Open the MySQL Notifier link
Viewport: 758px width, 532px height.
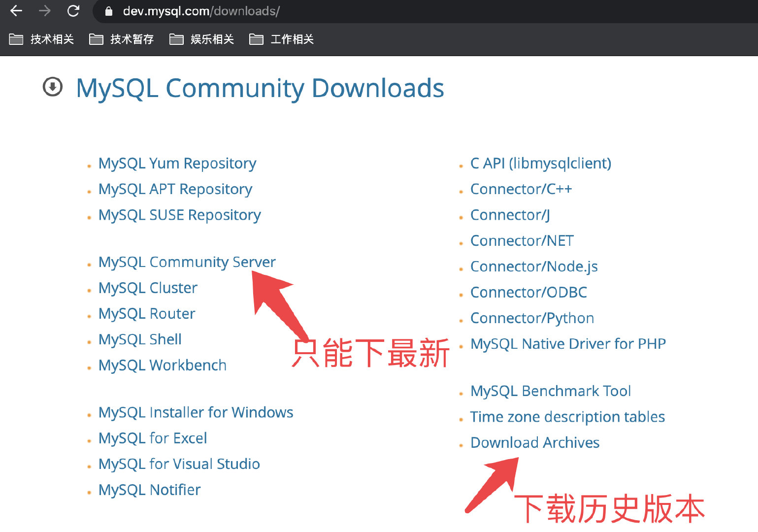coord(150,490)
